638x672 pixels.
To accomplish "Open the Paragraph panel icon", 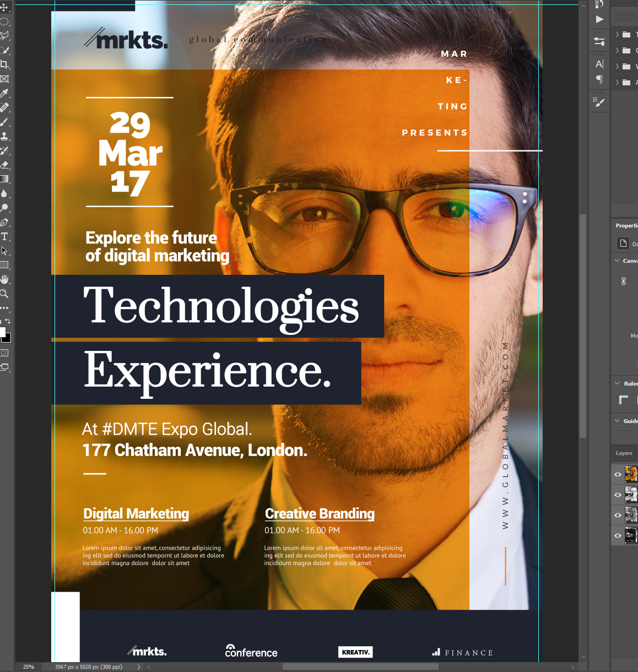I will coord(599,79).
